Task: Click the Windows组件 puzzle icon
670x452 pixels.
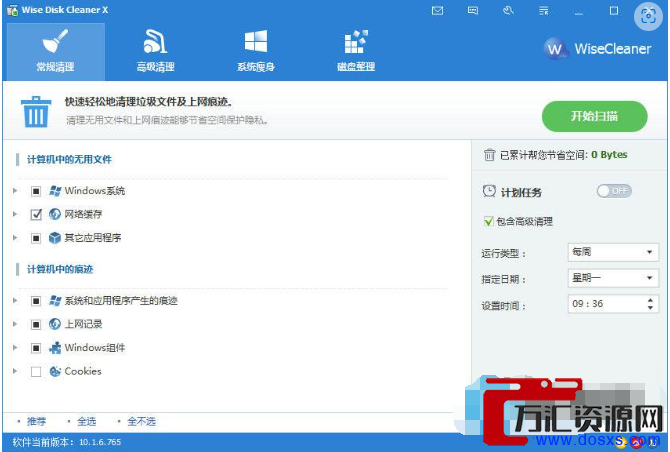Action: 55,348
